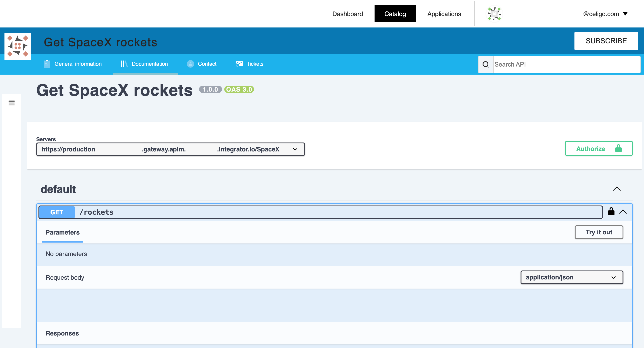The width and height of the screenshot is (644, 348).
Task: Select the General information clipboard icon
Action: pyautogui.click(x=47, y=64)
